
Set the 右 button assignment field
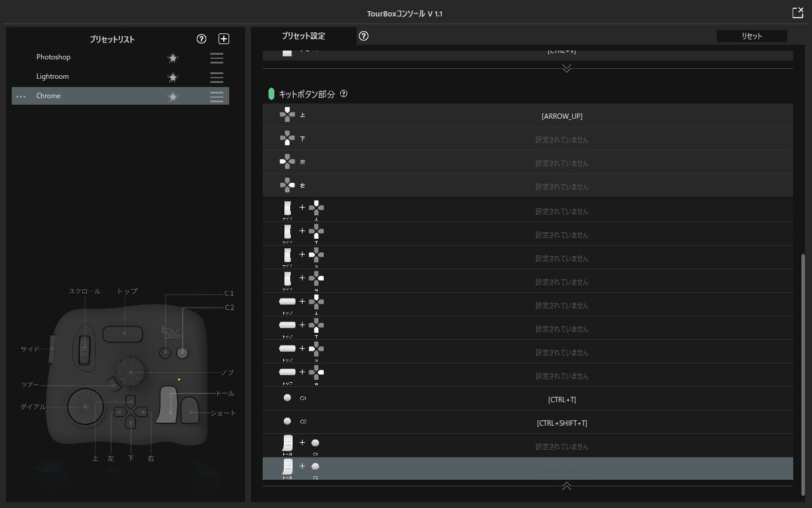pyautogui.click(x=562, y=187)
